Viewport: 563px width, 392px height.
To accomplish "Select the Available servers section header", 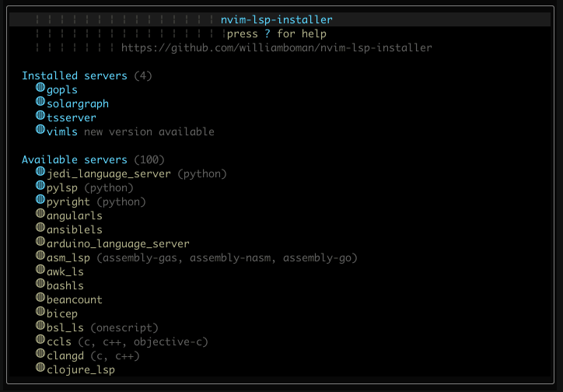I will click(x=74, y=160).
